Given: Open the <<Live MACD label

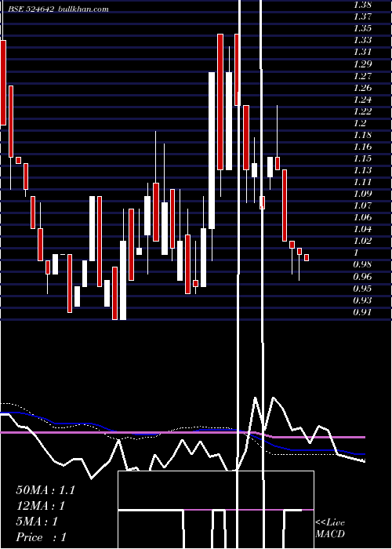Looking at the screenshot, I should pos(330,529).
